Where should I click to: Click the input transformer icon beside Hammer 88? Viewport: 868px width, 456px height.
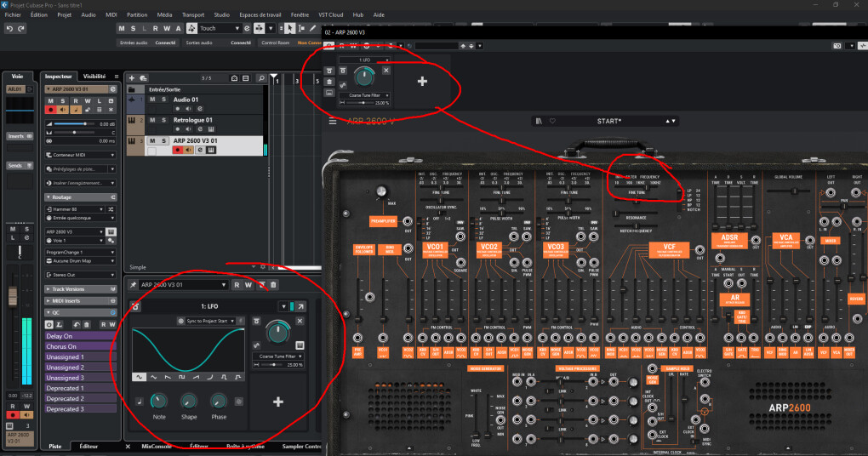111,209
